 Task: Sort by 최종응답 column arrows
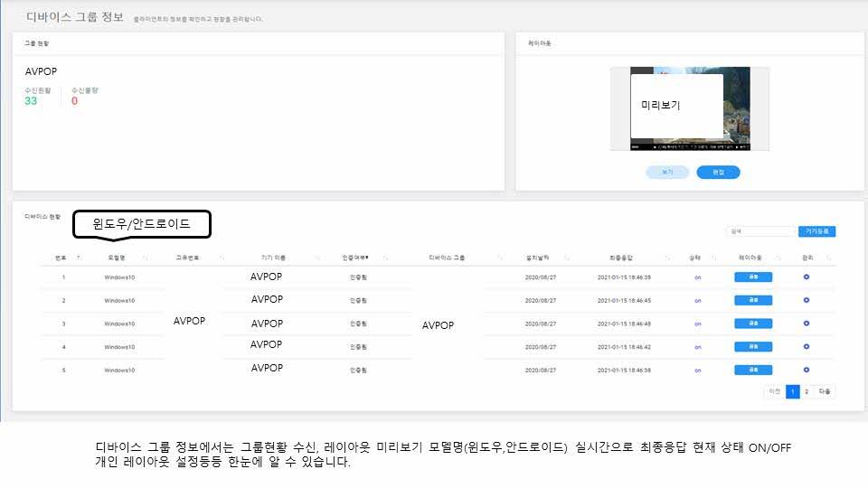pos(665,258)
